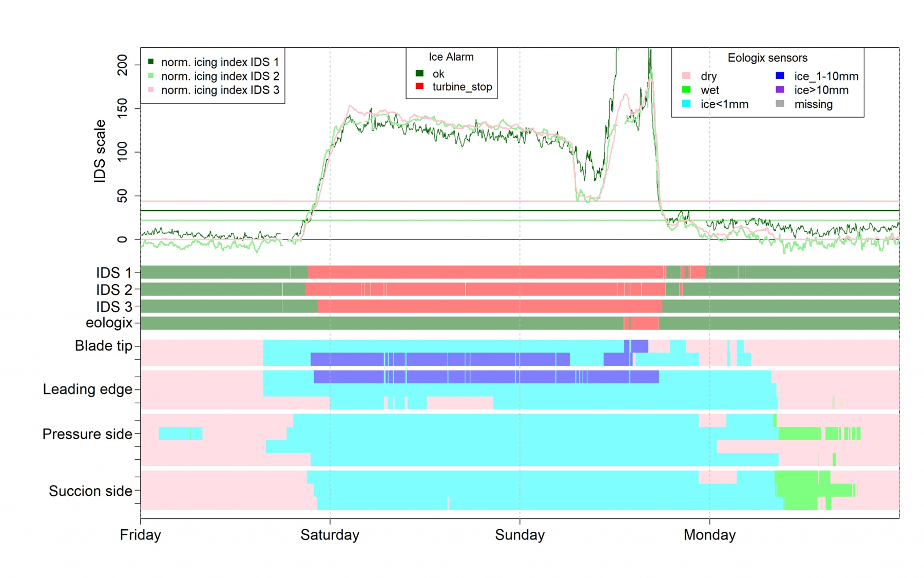Click the Sunday x-axis label
Viewport: 924px width, 578px height.
point(519,535)
